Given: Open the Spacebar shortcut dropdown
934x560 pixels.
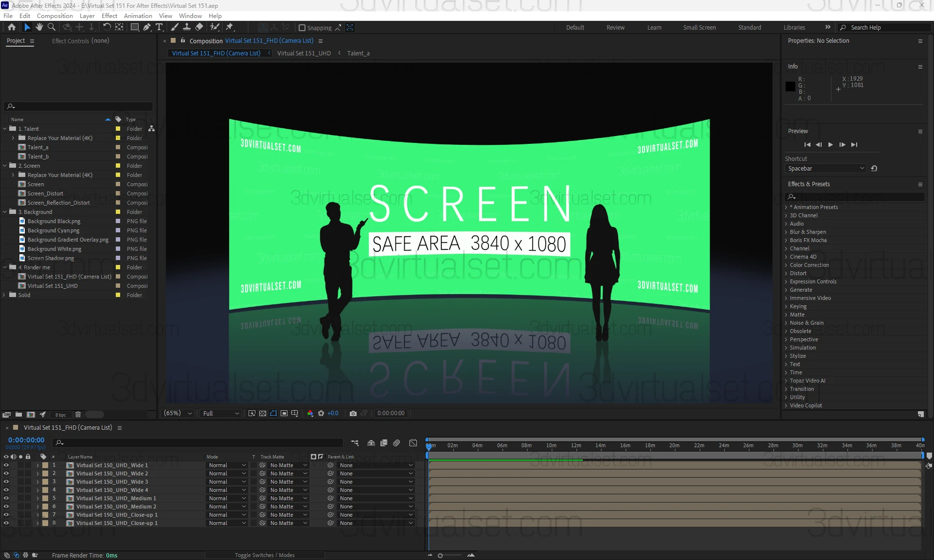Looking at the screenshot, I should point(826,169).
